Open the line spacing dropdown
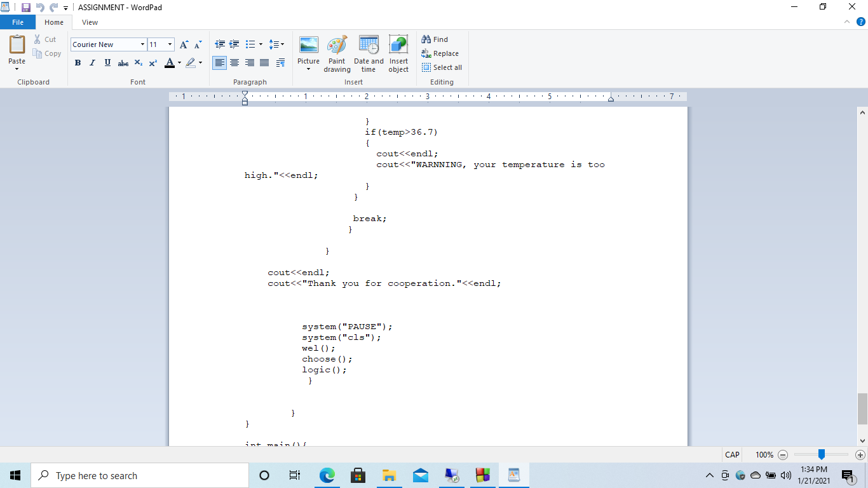Image resolution: width=868 pixels, height=488 pixels. coord(276,44)
